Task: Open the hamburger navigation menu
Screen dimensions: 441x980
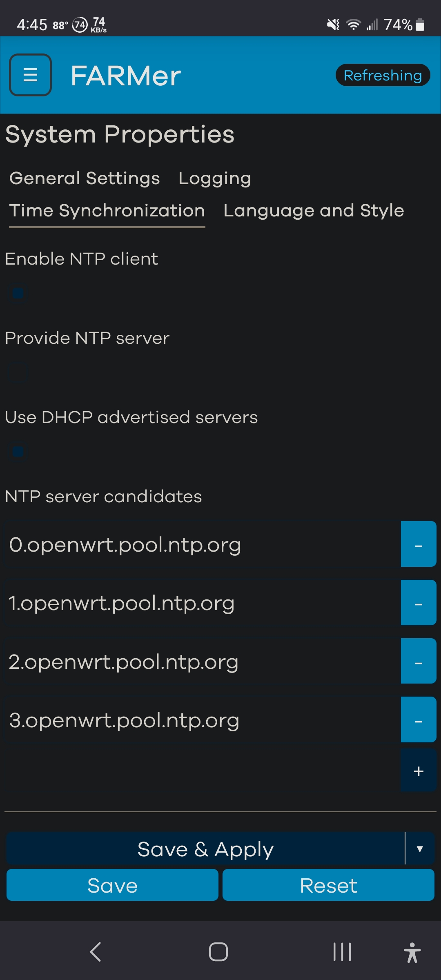Action: [x=30, y=75]
